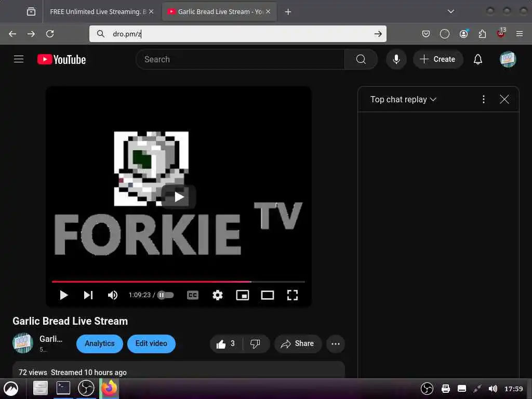Viewport: 532px width, 399px height.
Task: Expand the description with 72 views text
Action: (x=179, y=370)
